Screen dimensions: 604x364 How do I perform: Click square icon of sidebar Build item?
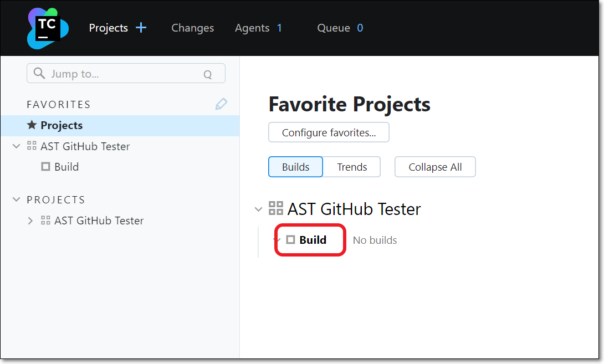[x=45, y=166]
